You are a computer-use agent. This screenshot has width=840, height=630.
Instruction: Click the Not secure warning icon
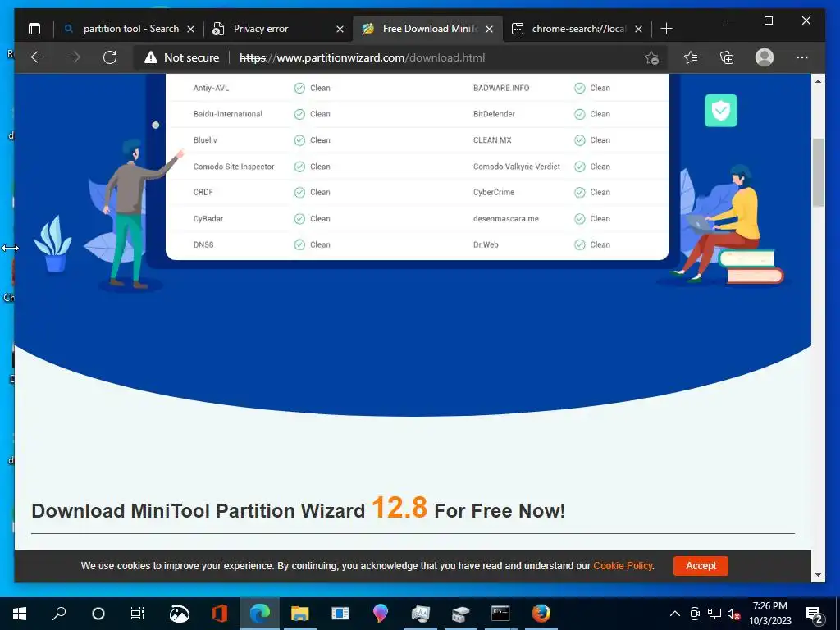[x=151, y=57]
